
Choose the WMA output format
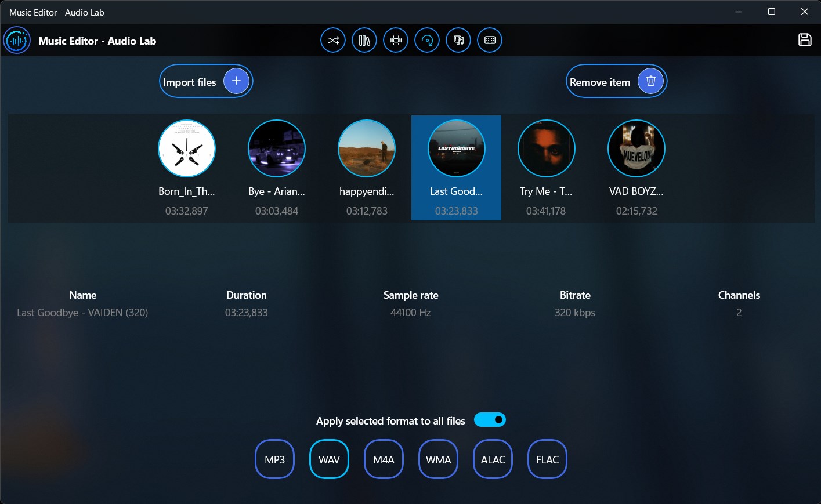[x=438, y=459]
